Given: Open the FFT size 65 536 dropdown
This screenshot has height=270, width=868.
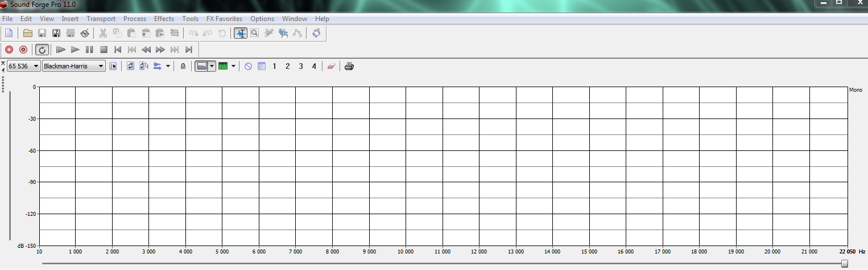Looking at the screenshot, I should coord(24,66).
